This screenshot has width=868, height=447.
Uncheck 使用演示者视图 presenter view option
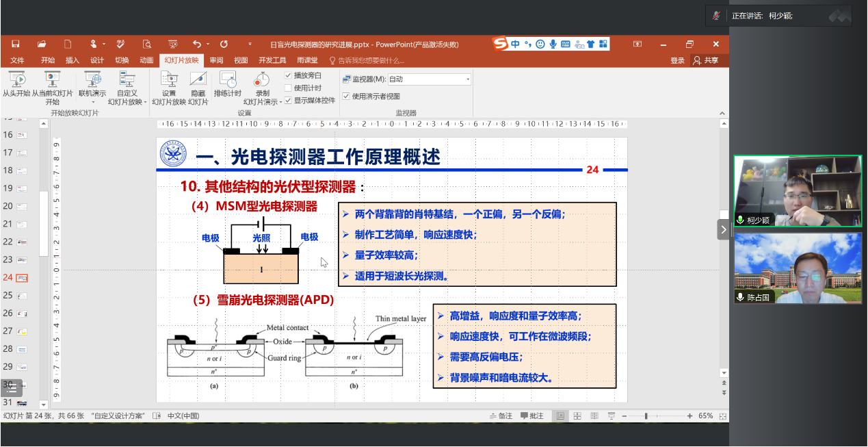coord(346,97)
